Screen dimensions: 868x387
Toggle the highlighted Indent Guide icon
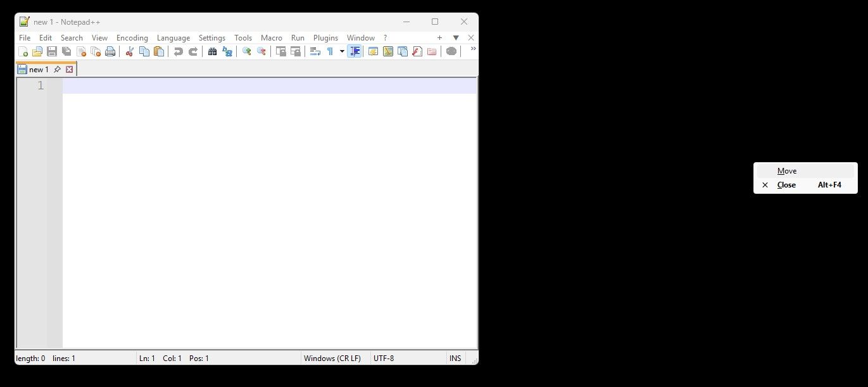point(355,51)
